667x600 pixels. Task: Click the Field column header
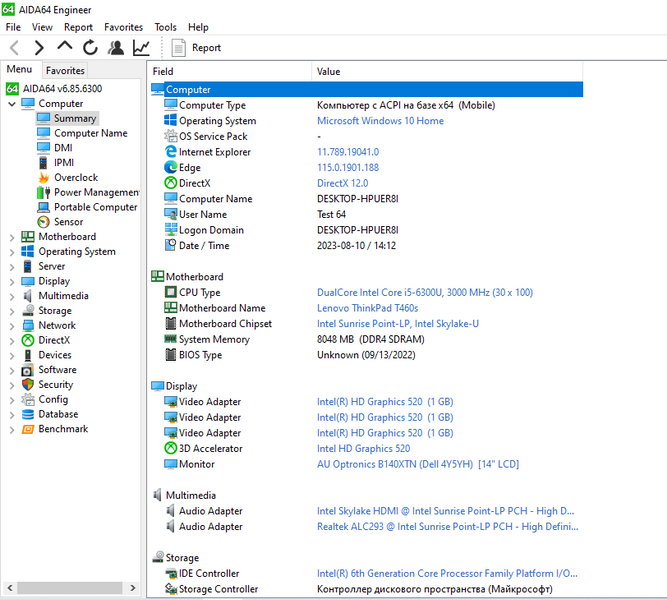pos(230,71)
